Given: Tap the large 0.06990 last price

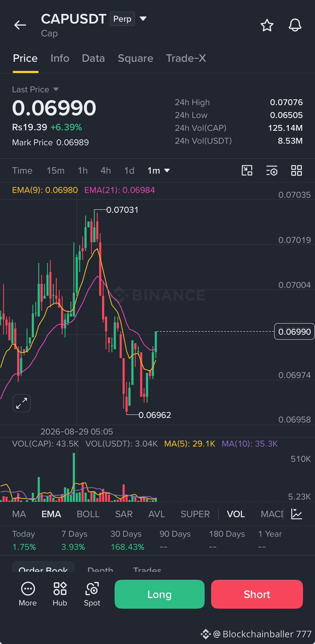Looking at the screenshot, I should 54,108.
